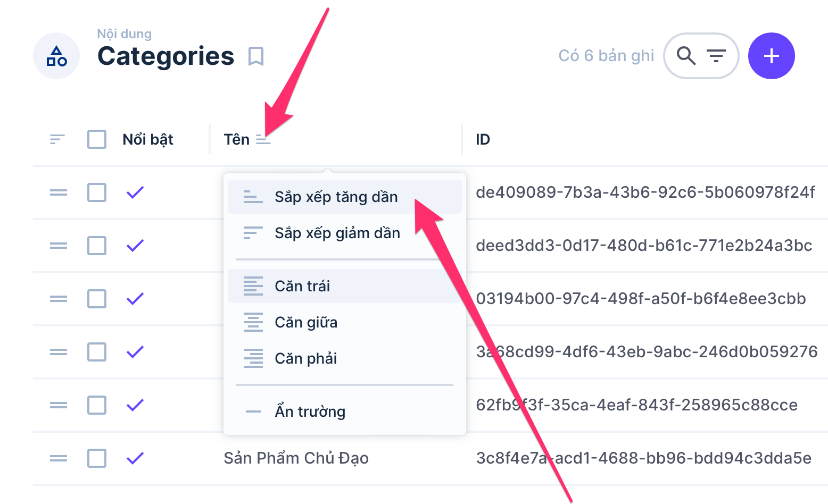Viewport: 828px width, 504px height.
Task: Open the Tên column options menu icon
Action: pos(263,140)
